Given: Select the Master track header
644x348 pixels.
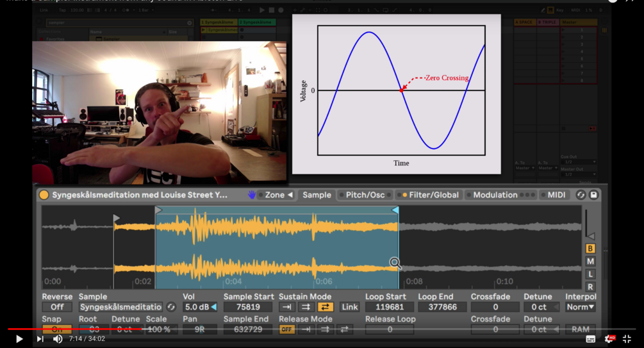Looking at the screenshot, I should click(x=578, y=22).
